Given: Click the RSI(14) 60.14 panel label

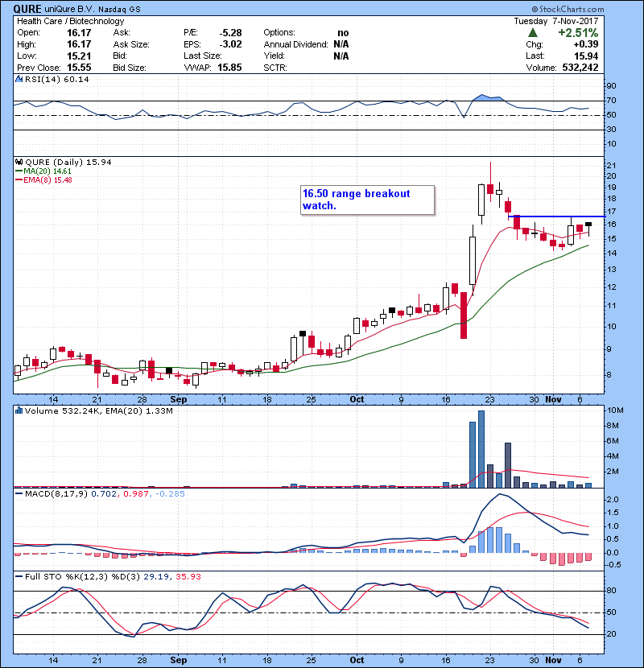Looking at the screenshot, I should (x=57, y=79).
